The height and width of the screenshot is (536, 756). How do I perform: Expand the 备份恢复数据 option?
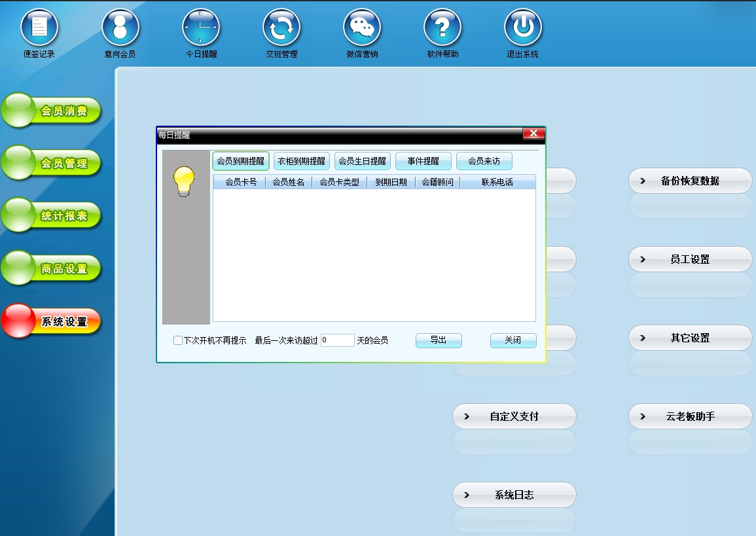click(690, 181)
